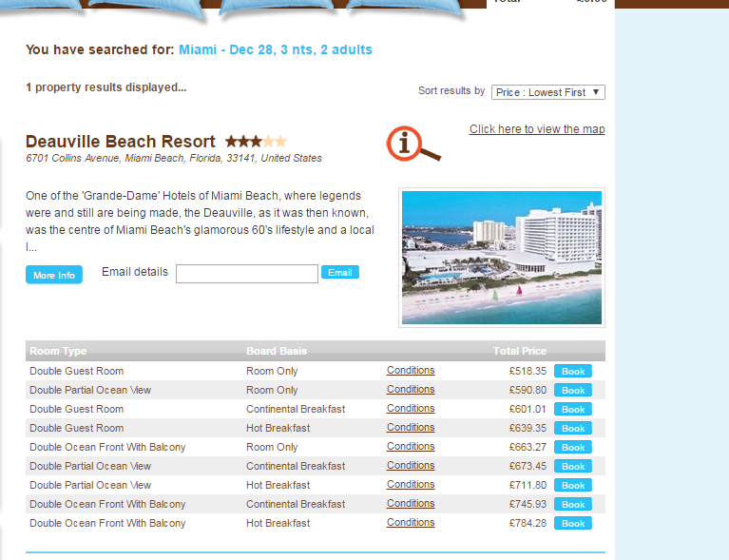Open Conditions for the £673.45 room
Viewport: 729px width, 560px height.
pyautogui.click(x=411, y=466)
